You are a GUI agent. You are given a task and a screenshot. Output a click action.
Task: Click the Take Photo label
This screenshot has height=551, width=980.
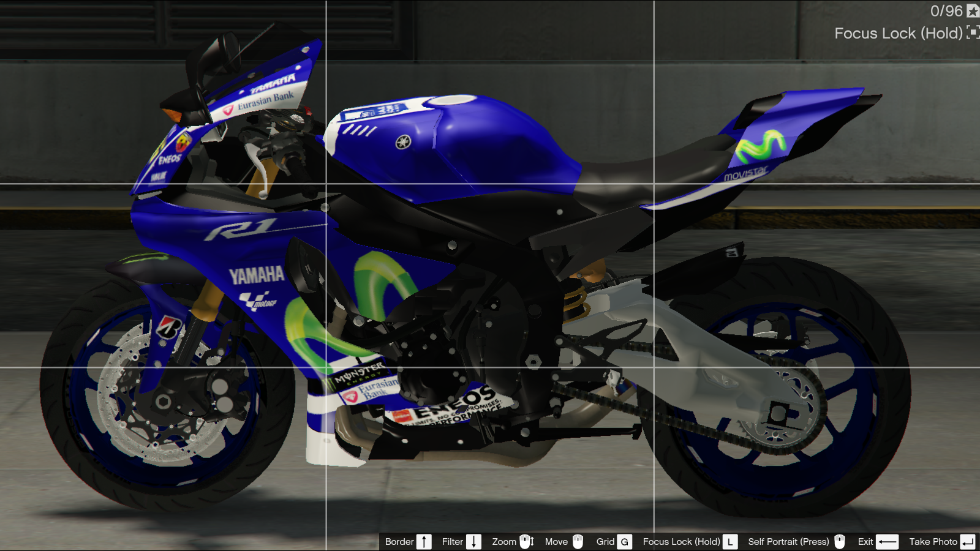pos(933,542)
